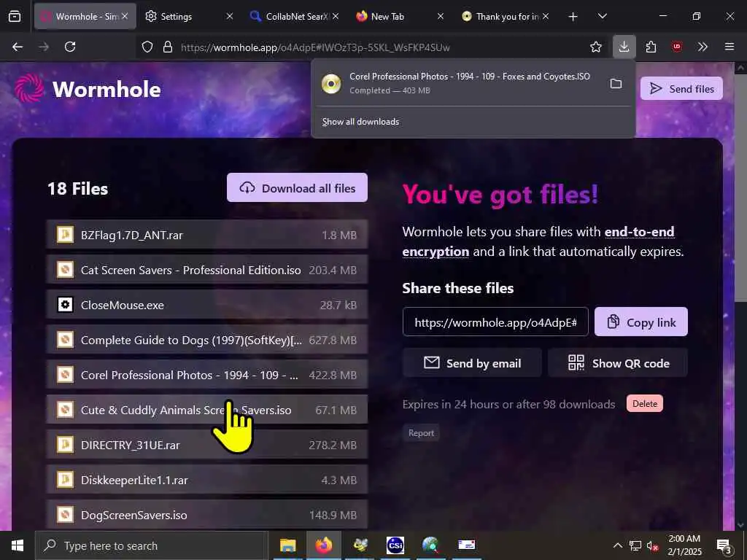Click DIRECTRY_31UE.rar archive icon
Image resolution: width=747 pixels, height=560 pixels.
(x=65, y=445)
